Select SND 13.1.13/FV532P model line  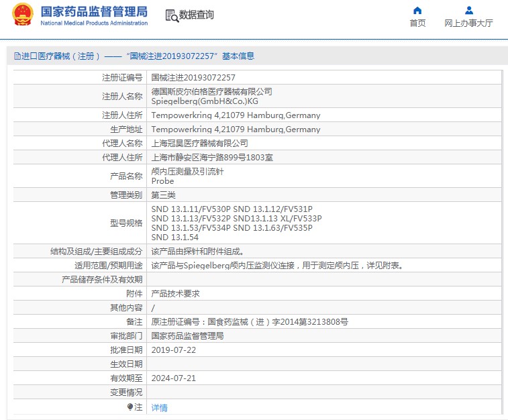click(x=236, y=219)
